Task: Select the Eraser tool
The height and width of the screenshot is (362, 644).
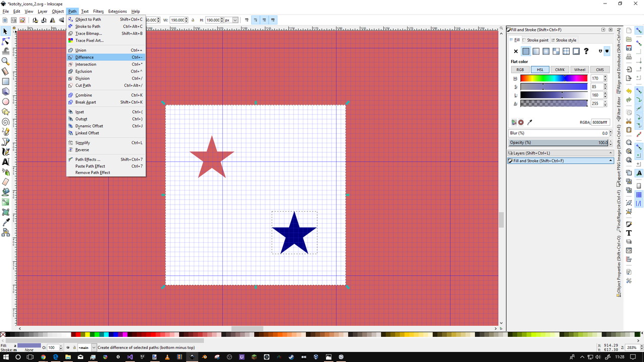Action: click(x=6, y=182)
